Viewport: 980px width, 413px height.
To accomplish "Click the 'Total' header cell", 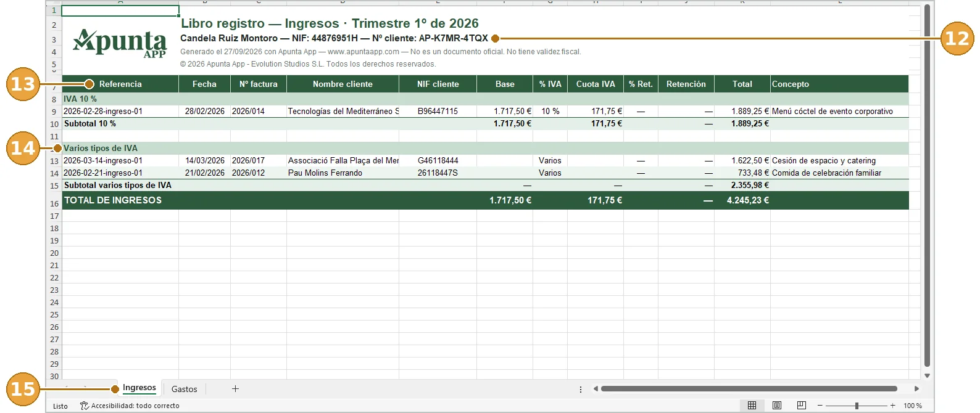I will [x=742, y=84].
